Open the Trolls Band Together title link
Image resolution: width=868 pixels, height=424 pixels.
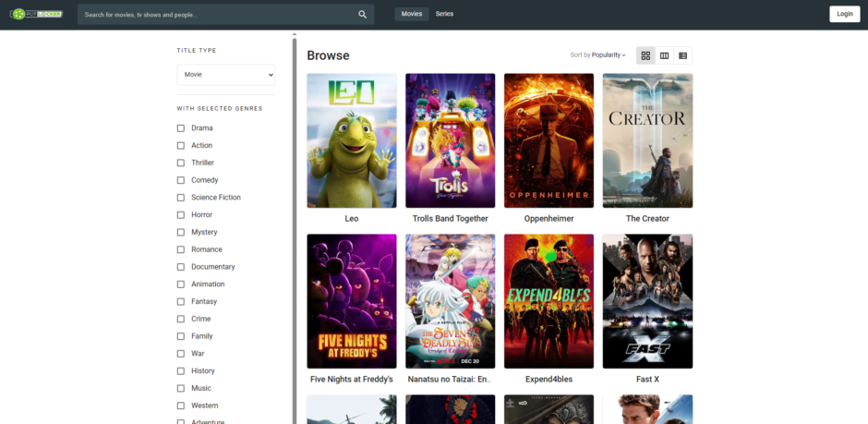click(x=450, y=219)
